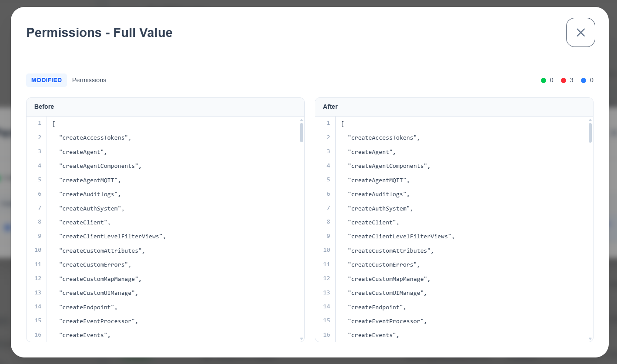Click "createAgentComponents" in the After panel
This screenshot has width=617, height=364.
389,166
